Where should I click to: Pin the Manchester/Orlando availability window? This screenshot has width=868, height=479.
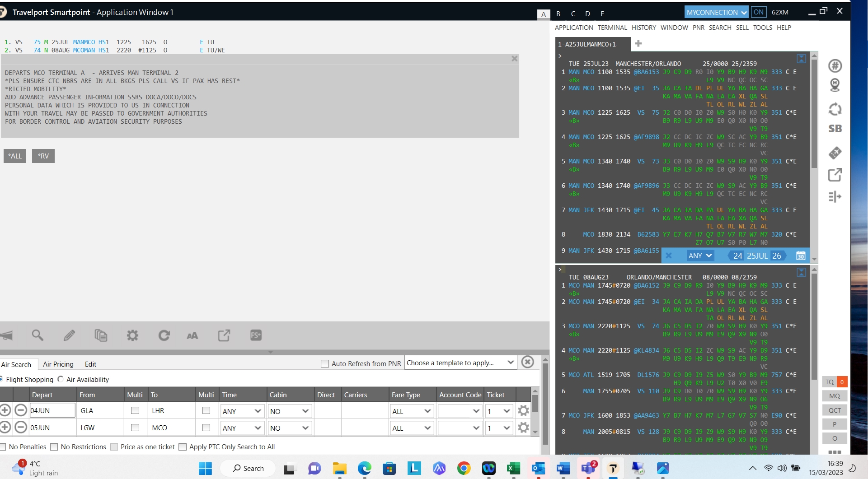[801, 59]
